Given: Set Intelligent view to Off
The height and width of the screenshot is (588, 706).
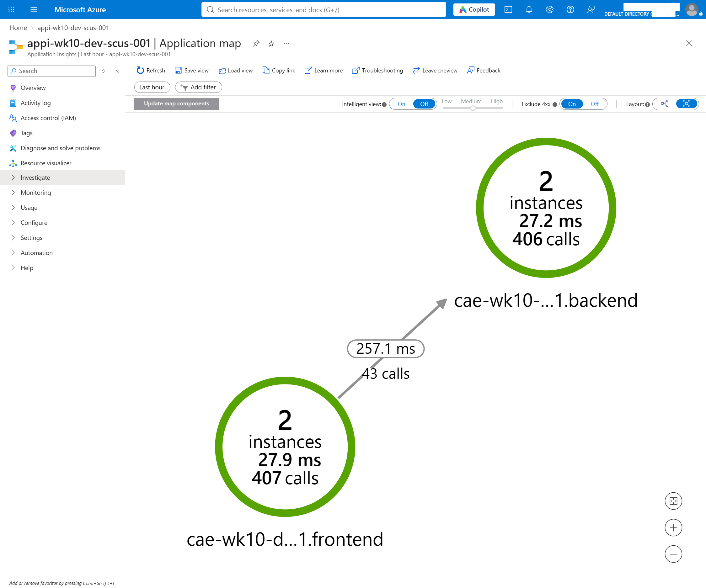Looking at the screenshot, I should [x=424, y=104].
